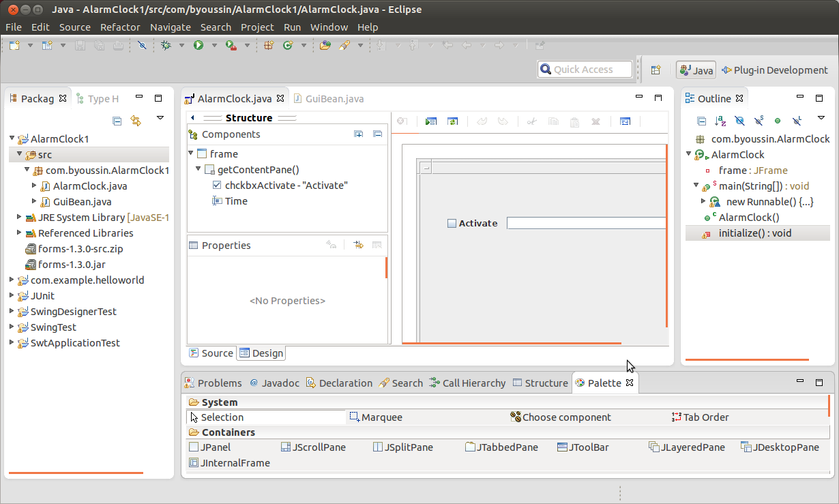This screenshot has height=504, width=839.
Task: Toggle Hide Local Types in Outline
Action: pyautogui.click(x=797, y=121)
